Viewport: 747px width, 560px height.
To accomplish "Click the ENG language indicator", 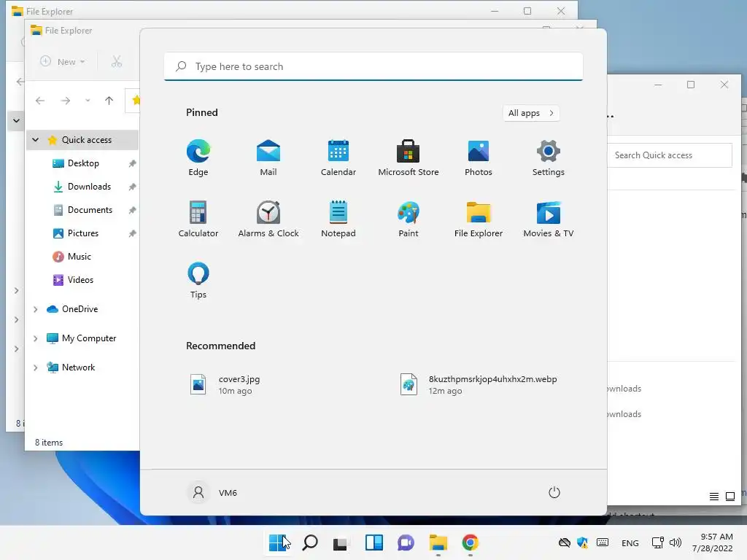I will (x=630, y=542).
